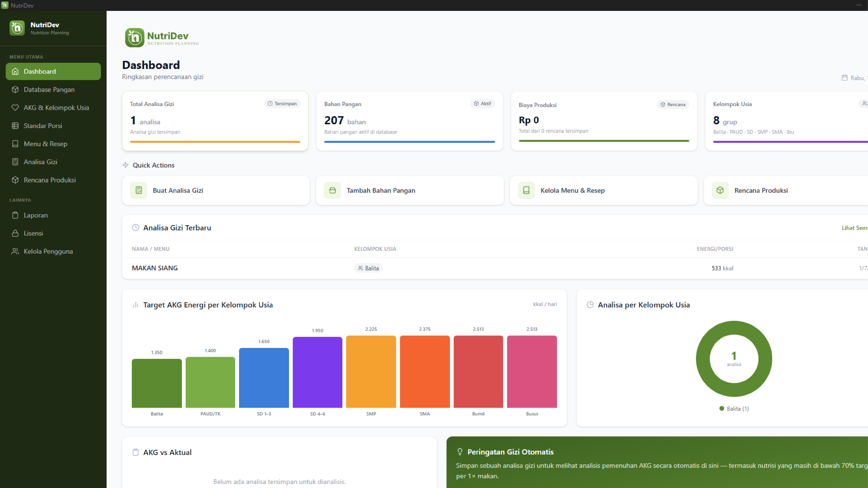The width and height of the screenshot is (868, 488).
Task: Click the blue SD 1–3 bar
Action: 264,378
